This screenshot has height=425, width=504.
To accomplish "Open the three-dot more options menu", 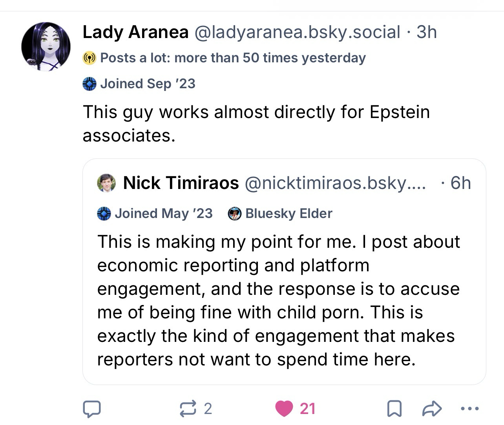I will tap(469, 409).
